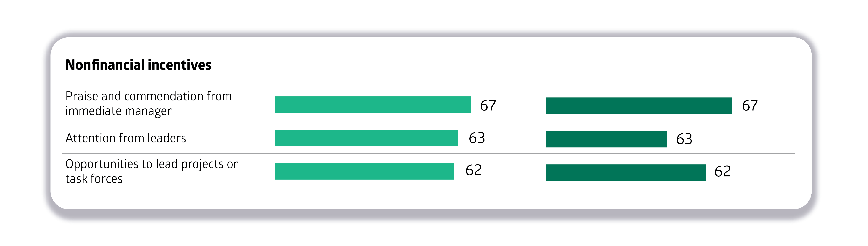Click the 63 value beside dark bar
This screenshot has height=246, width=868.
pyautogui.click(x=684, y=139)
